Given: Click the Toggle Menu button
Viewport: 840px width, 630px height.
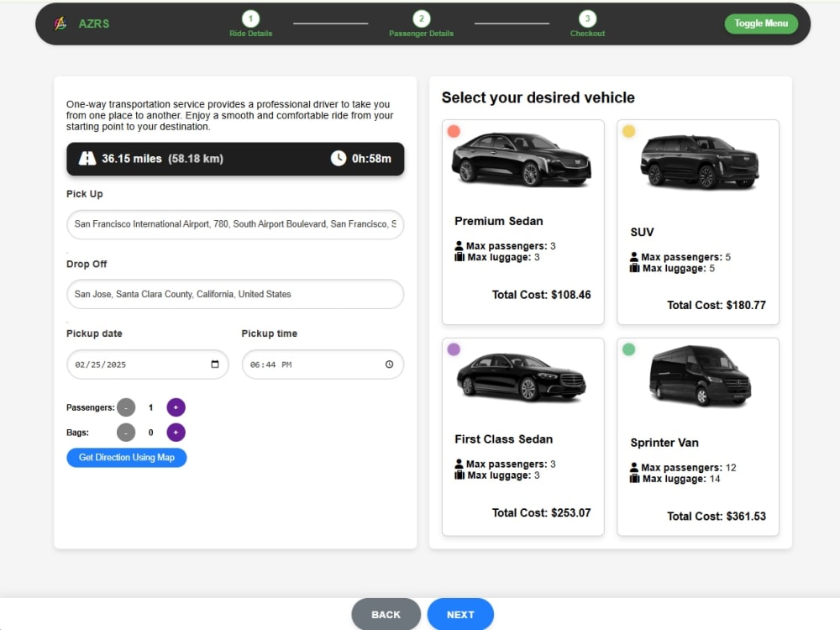Looking at the screenshot, I should tap(761, 24).
